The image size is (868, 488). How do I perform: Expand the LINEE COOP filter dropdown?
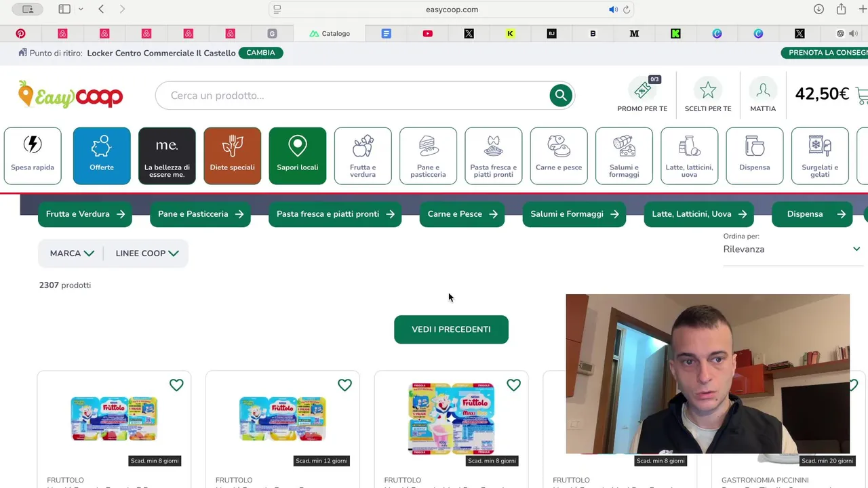pos(147,253)
